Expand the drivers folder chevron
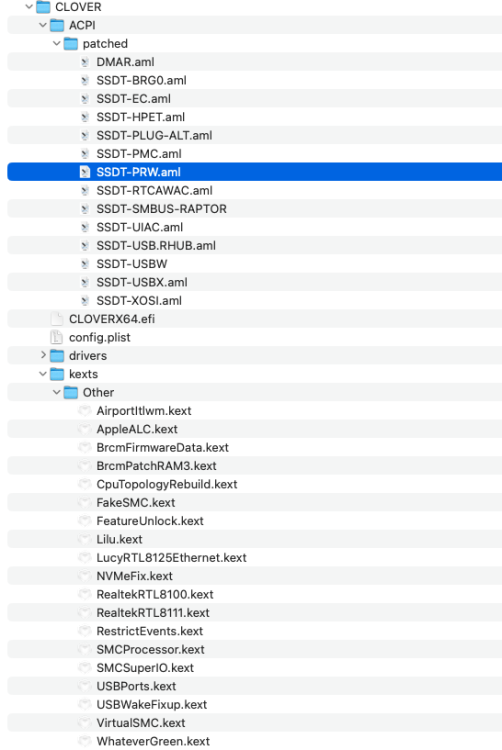Viewport: 502px width, 750px height. pos(43,355)
